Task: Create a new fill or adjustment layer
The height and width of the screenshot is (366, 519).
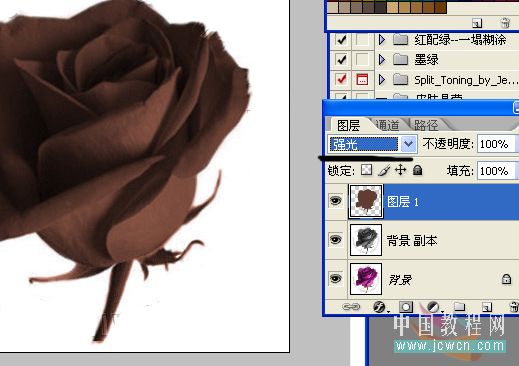Action: coord(433,306)
